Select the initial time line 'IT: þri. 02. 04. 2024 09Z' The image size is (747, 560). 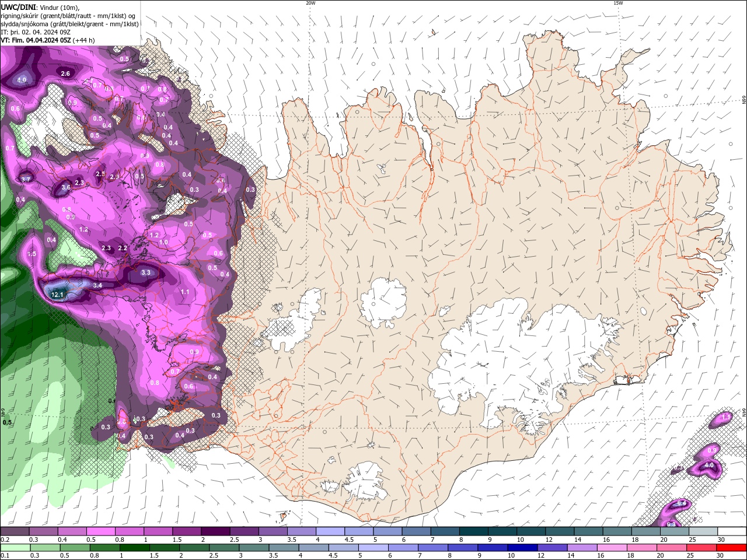(34, 32)
